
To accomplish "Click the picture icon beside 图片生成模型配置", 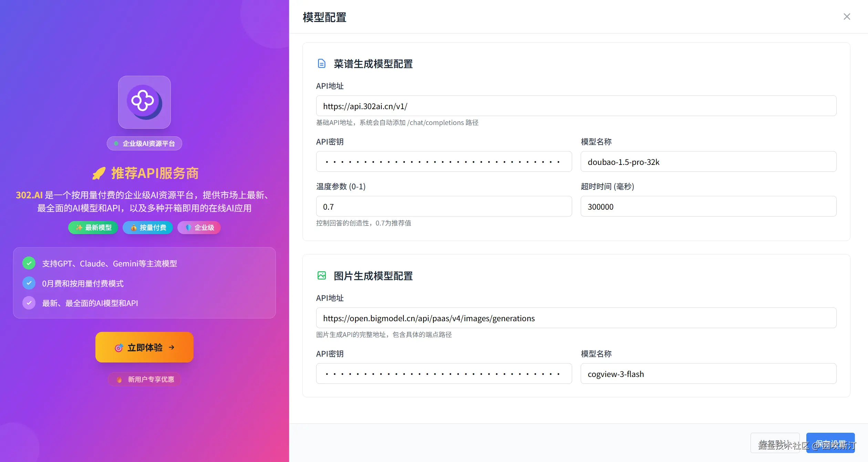I will (322, 275).
